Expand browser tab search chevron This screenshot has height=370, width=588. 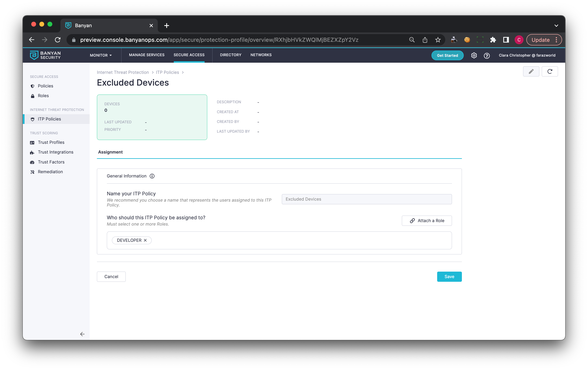[556, 25]
